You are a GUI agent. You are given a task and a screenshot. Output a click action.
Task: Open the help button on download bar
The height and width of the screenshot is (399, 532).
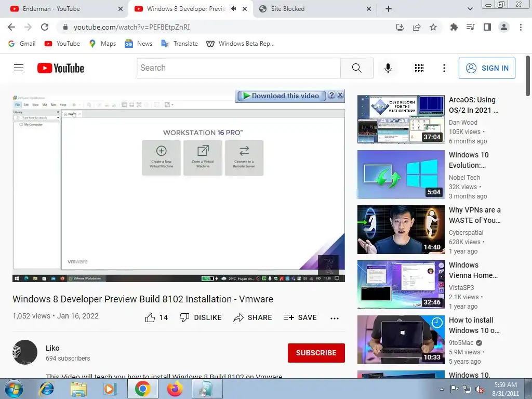[x=331, y=96]
